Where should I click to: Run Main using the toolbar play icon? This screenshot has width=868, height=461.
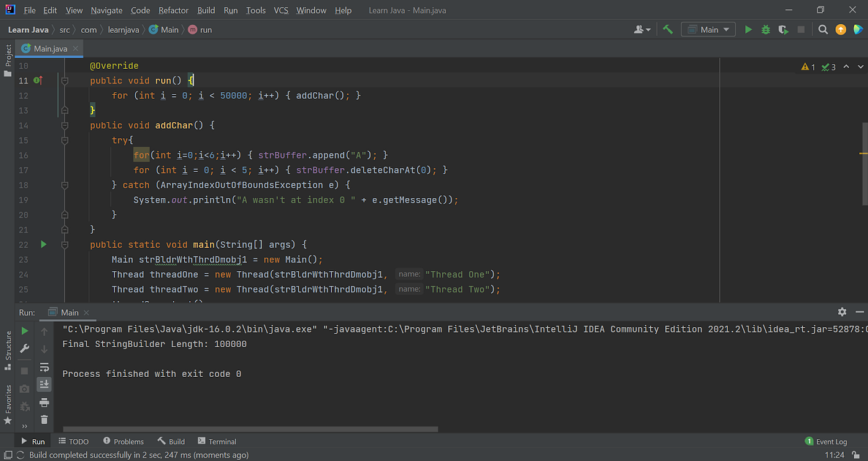click(748, 29)
